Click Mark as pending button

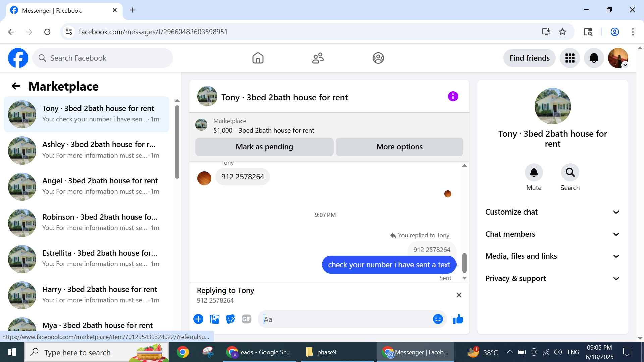pos(264,147)
